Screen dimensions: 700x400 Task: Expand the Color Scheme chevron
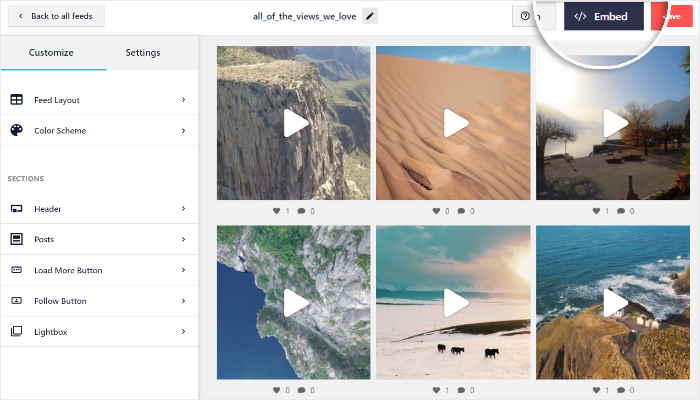(183, 130)
